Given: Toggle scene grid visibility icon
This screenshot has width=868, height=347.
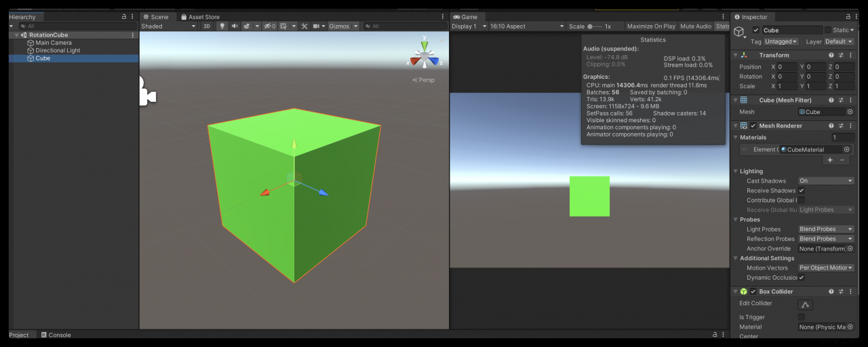Looking at the screenshot, I should (x=282, y=26).
